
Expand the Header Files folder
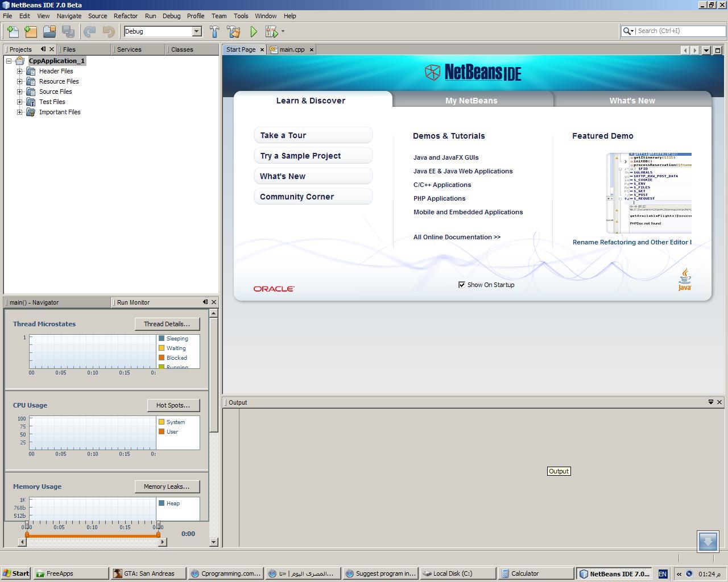(20, 71)
